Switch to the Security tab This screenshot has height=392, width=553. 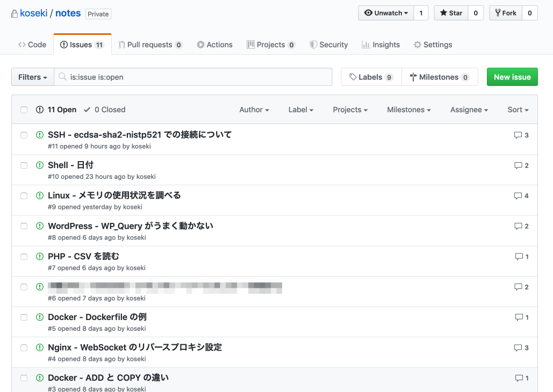[x=329, y=45]
